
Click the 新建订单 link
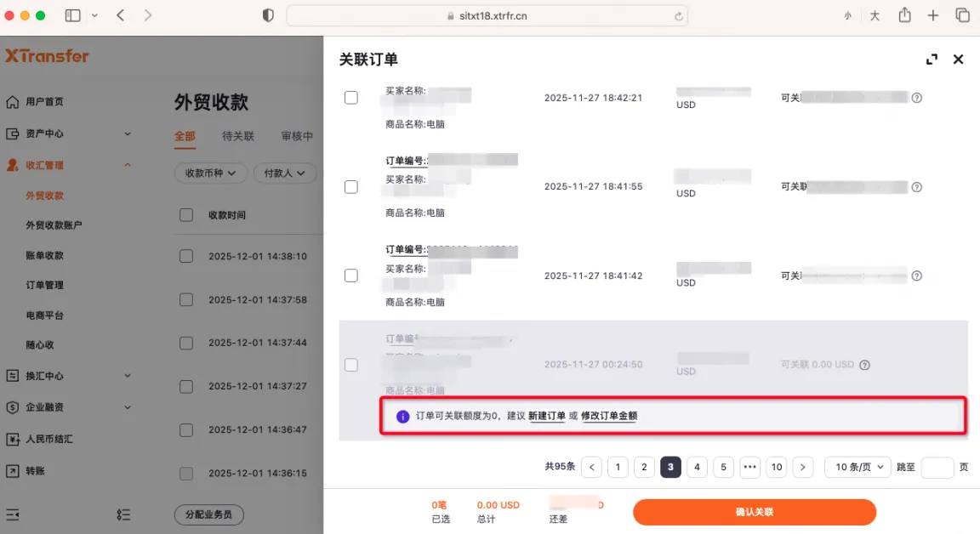(546, 416)
